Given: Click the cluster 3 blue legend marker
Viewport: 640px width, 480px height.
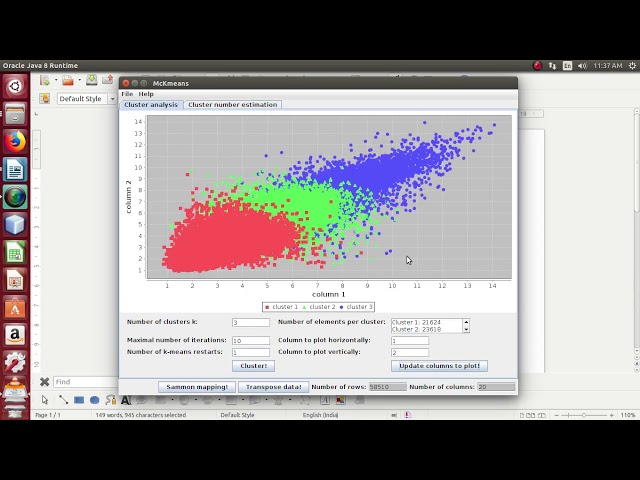Looking at the screenshot, I should [341, 307].
